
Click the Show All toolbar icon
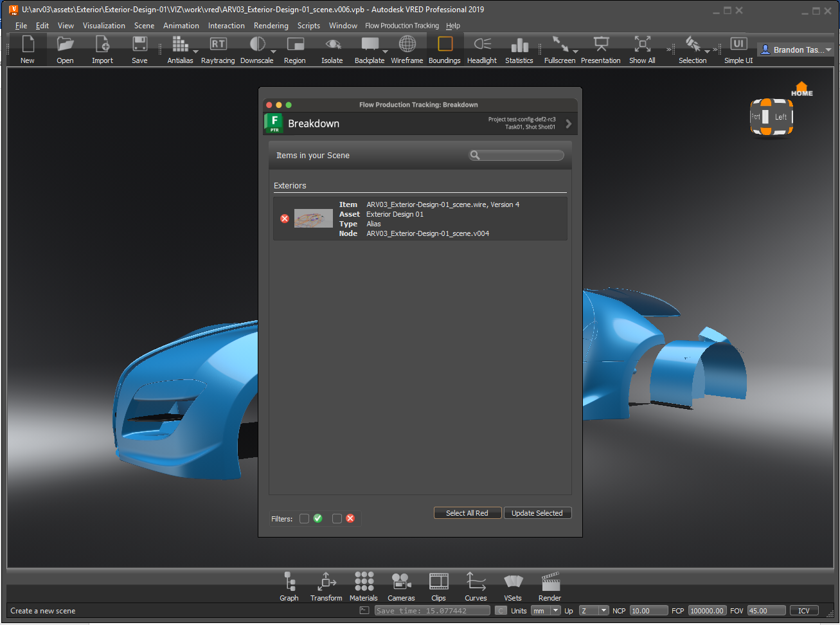pos(642,44)
